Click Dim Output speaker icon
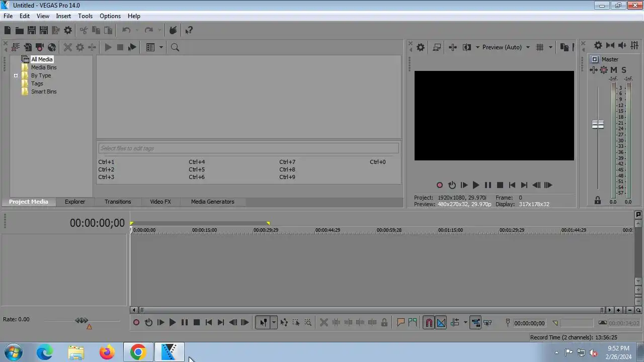The image size is (644, 362). pos(622,45)
